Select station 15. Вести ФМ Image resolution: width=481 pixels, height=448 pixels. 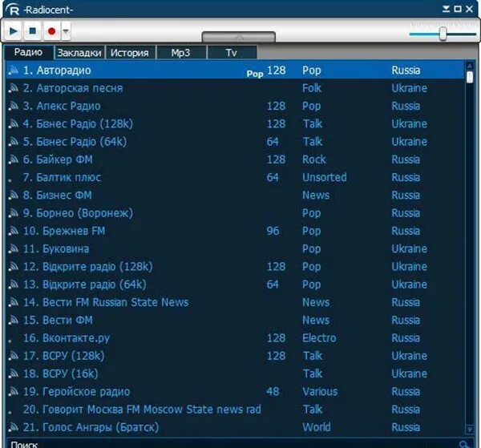coord(235,320)
